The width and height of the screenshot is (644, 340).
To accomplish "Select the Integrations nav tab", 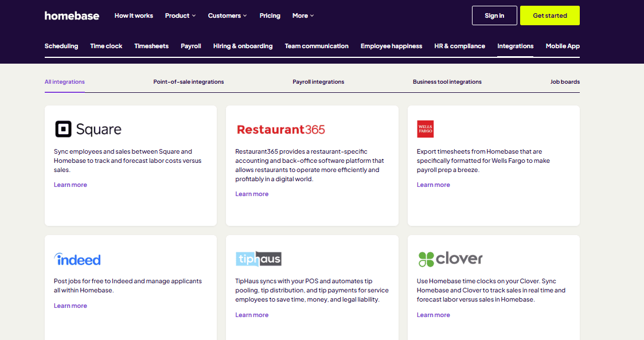I will pos(516,46).
